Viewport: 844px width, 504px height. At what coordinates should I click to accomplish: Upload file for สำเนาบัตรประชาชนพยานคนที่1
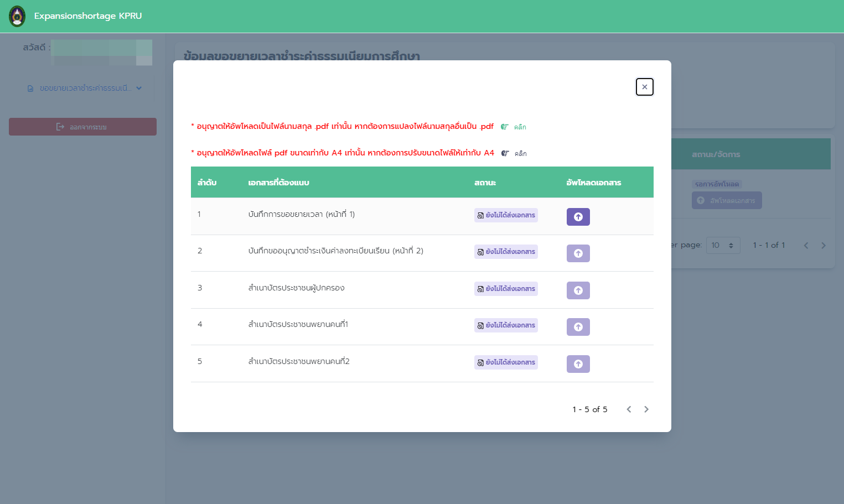click(x=578, y=327)
